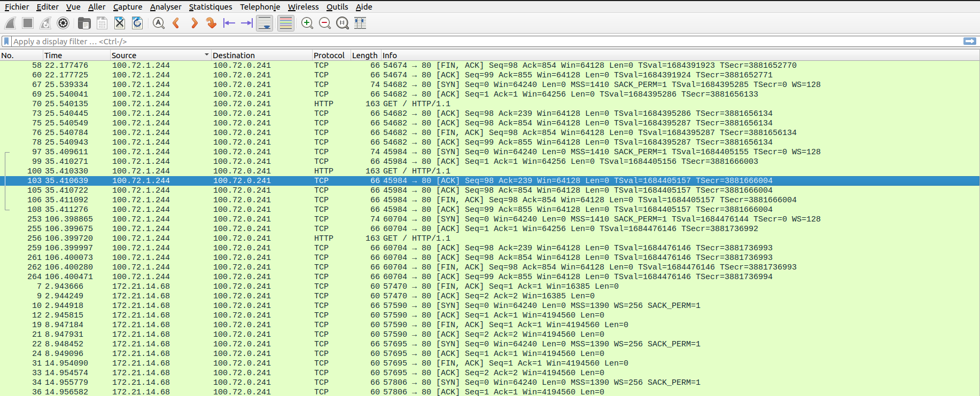Open the Aide menu

click(x=364, y=7)
